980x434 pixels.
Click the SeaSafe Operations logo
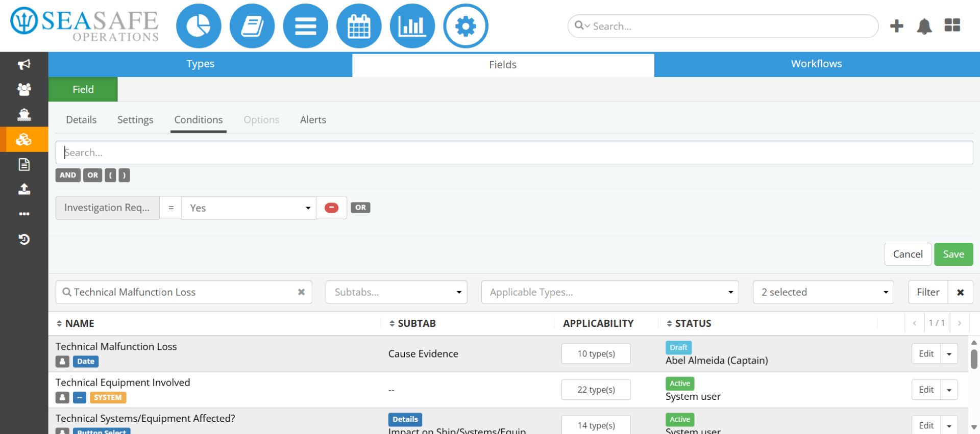pyautogui.click(x=85, y=24)
